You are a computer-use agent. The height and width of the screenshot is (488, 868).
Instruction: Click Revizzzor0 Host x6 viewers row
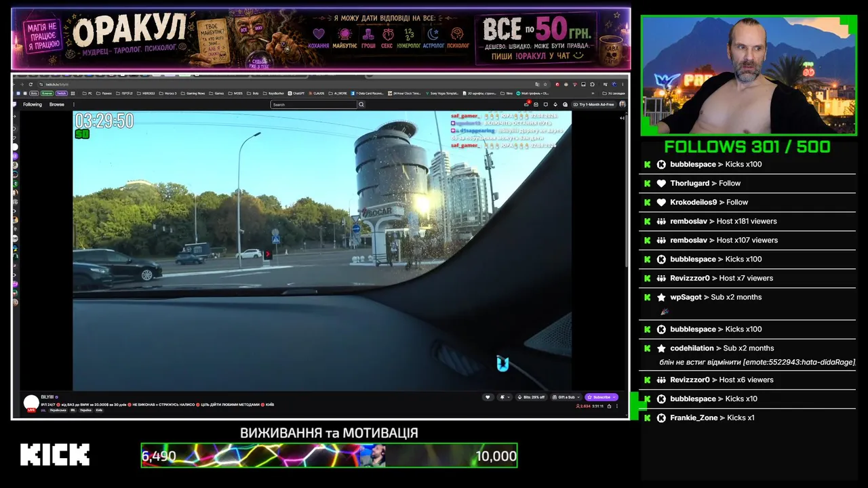pyautogui.click(x=747, y=380)
